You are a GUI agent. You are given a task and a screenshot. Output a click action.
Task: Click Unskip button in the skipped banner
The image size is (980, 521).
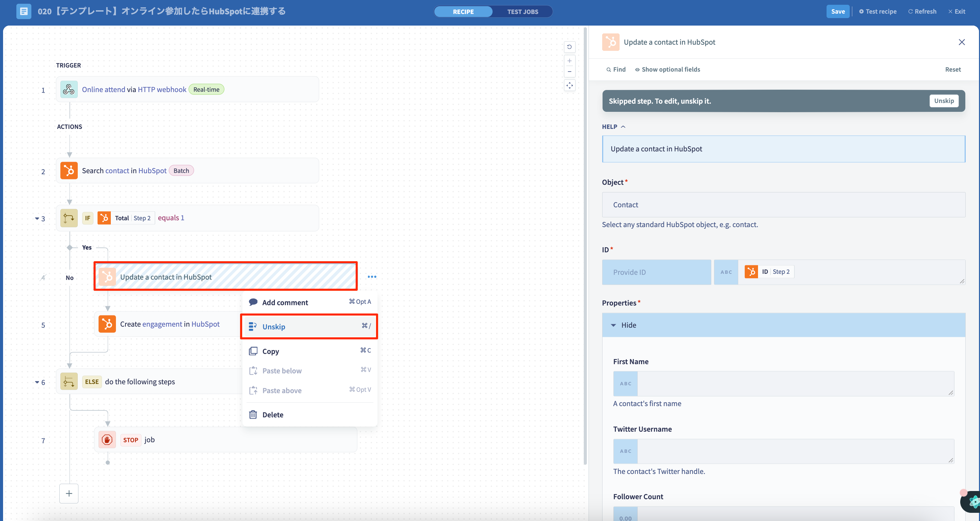click(x=944, y=101)
